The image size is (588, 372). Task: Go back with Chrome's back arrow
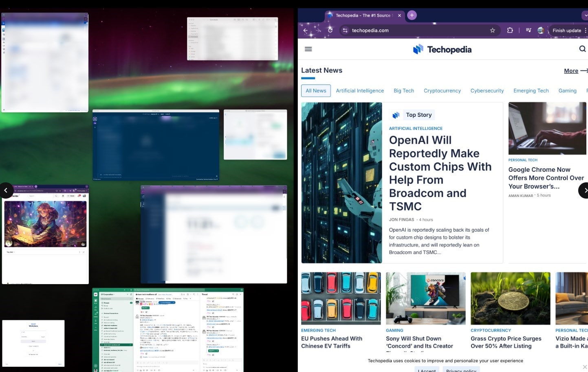tap(306, 31)
